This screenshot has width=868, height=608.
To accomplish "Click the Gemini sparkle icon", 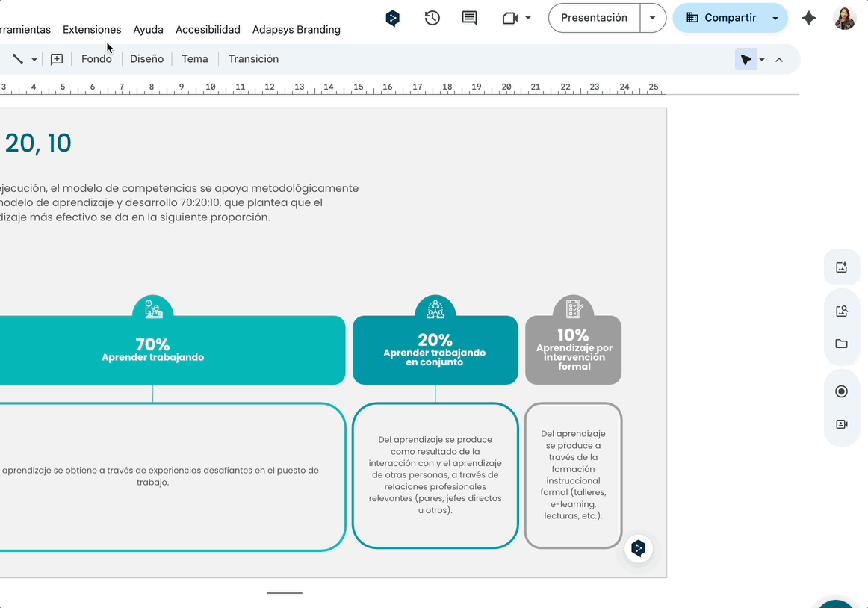I will click(x=809, y=18).
